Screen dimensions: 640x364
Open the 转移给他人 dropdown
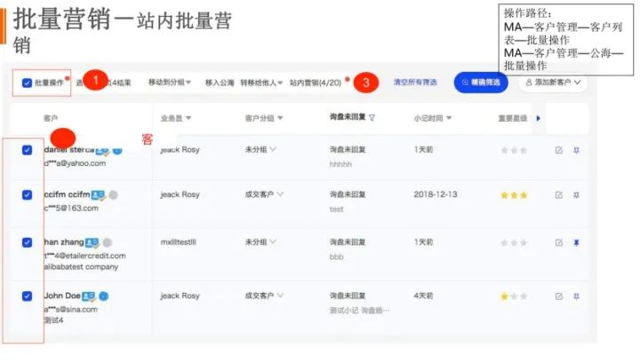pyautogui.click(x=261, y=83)
